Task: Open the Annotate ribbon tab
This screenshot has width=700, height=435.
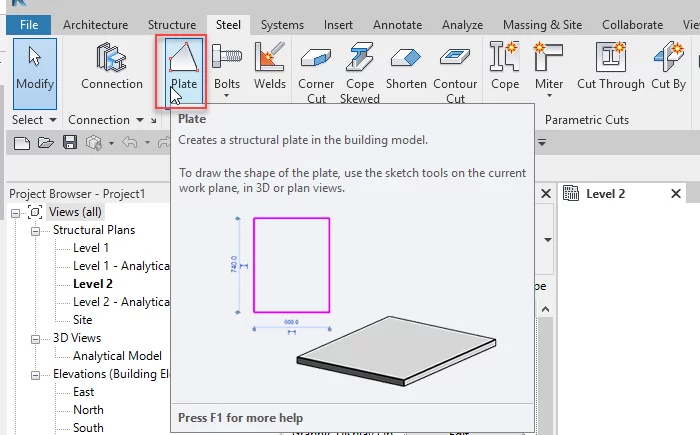Action: (397, 24)
